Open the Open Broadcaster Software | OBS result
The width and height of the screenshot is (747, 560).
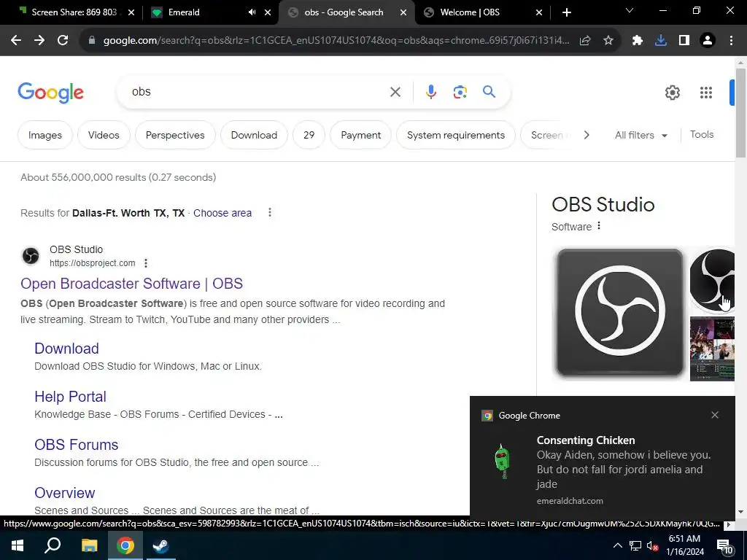pyautogui.click(x=131, y=284)
